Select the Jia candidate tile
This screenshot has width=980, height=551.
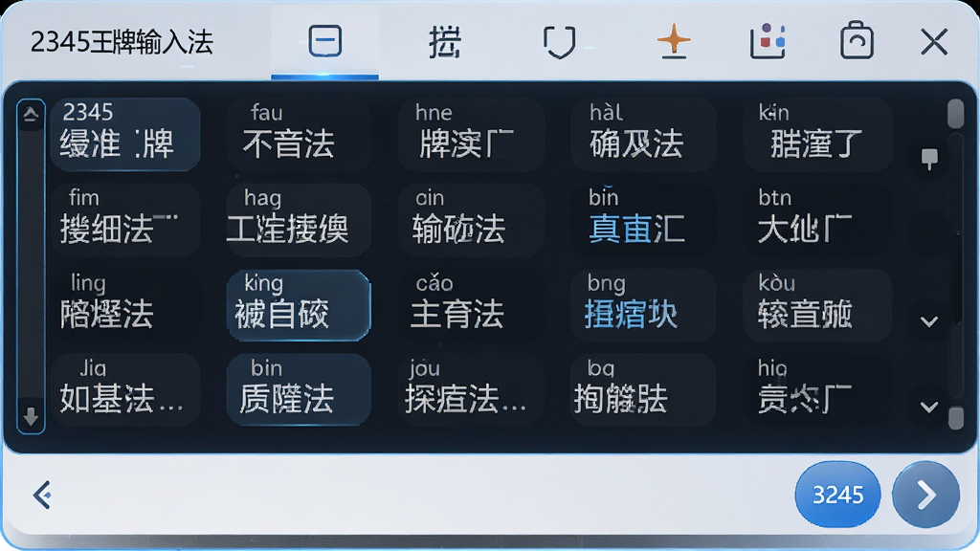[125, 390]
